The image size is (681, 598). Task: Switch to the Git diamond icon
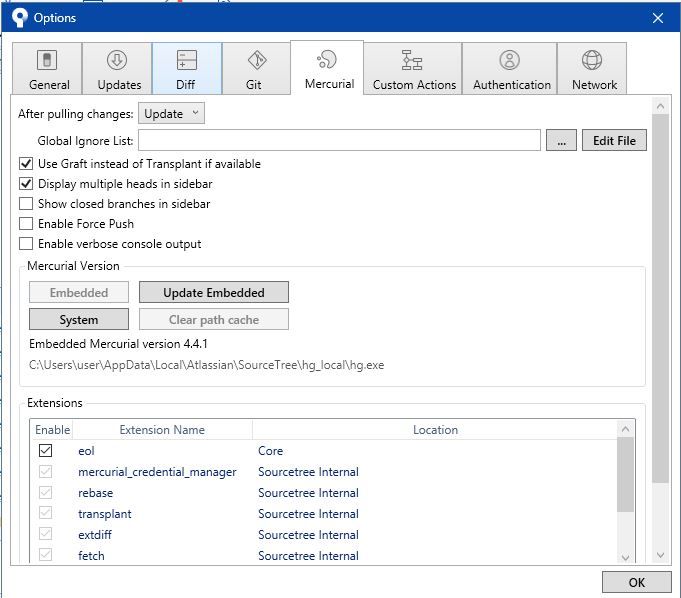257,60
